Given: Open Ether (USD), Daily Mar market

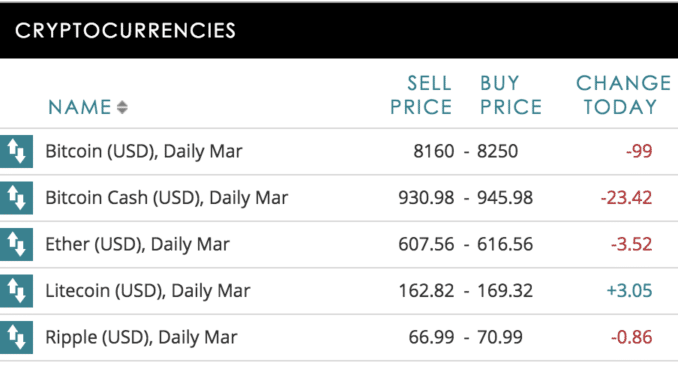Looking at the screenshot, I should 137,244.
